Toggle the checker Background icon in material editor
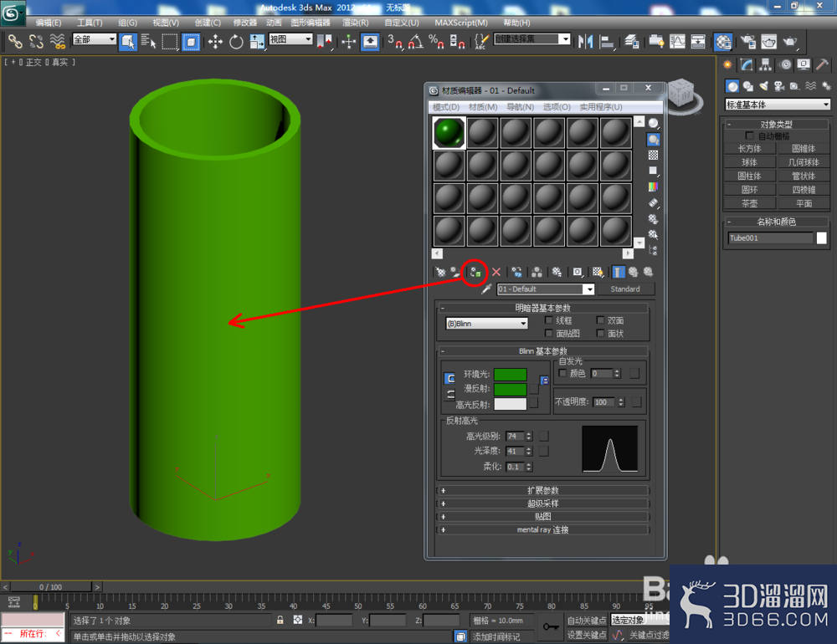837x644 pixels. coord(653,156)
